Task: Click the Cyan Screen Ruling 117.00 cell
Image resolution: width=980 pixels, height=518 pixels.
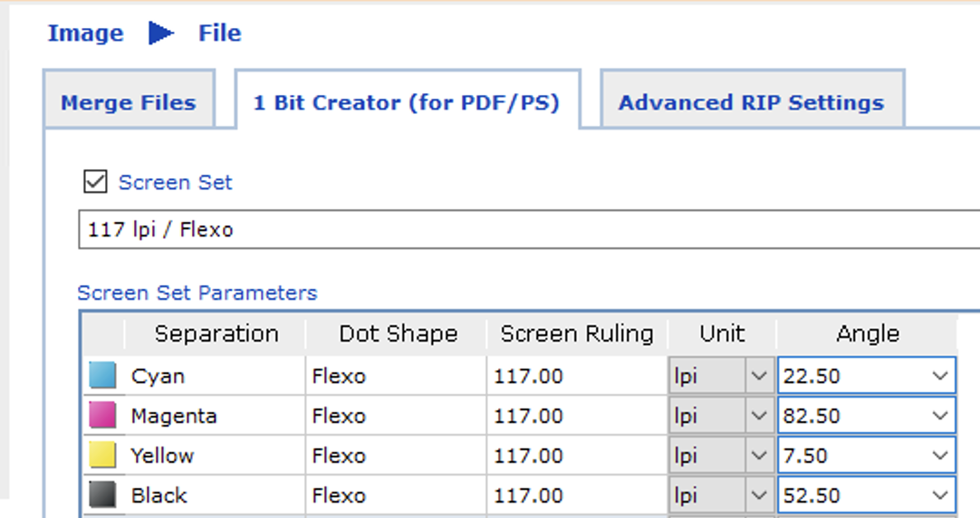Action: click(x=576, y=376)
